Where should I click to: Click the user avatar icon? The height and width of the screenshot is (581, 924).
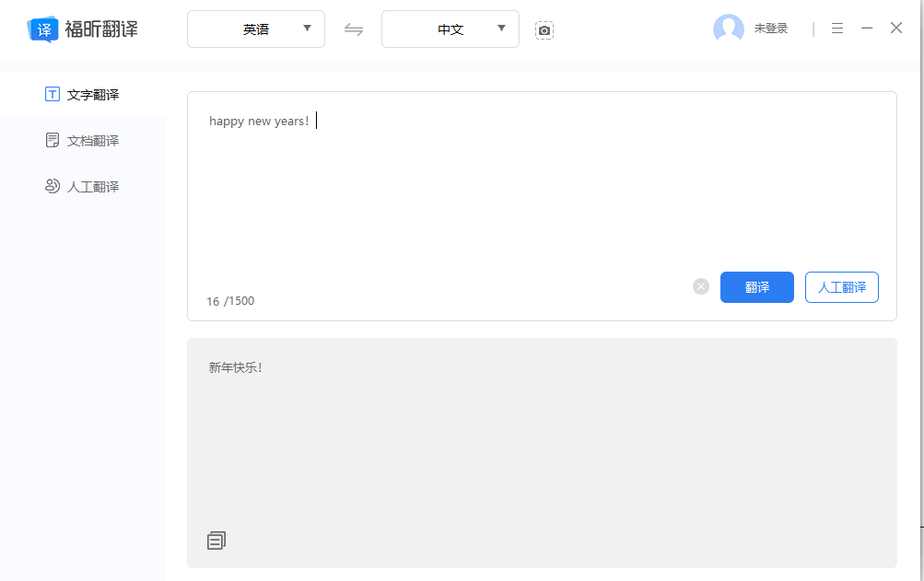728,29
